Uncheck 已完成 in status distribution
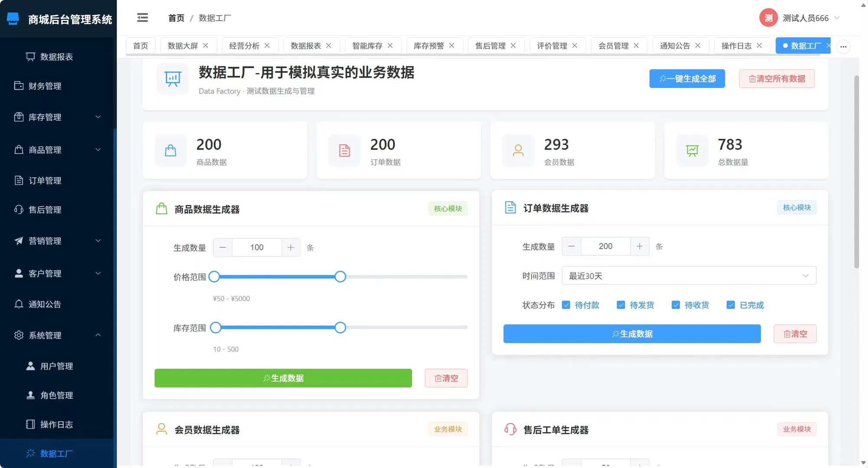Image resolution: width=868 pixels, height=468 pixels. 730,305
